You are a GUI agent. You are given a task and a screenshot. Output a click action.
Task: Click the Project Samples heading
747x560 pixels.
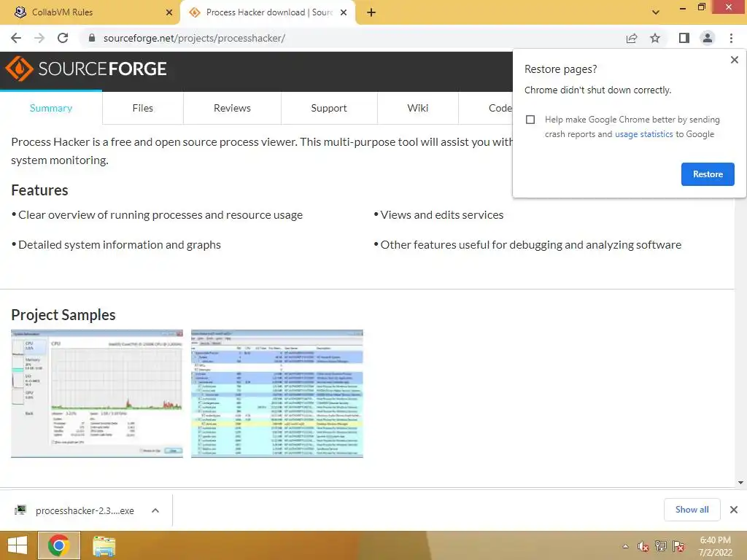63,315
